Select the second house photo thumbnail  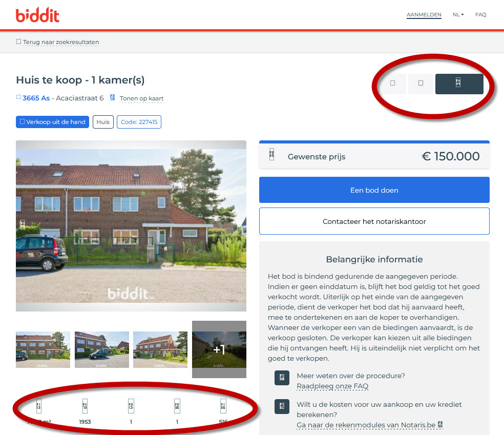coord(101,349)
